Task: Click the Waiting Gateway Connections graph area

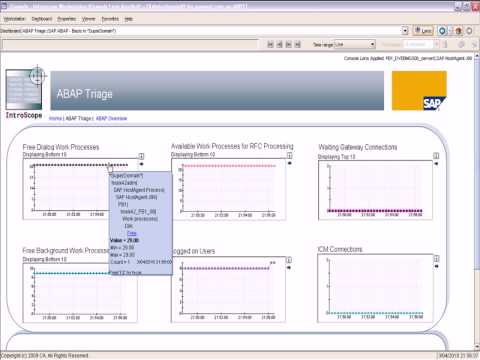Action: pyautogui.click(x=376, y=190)
